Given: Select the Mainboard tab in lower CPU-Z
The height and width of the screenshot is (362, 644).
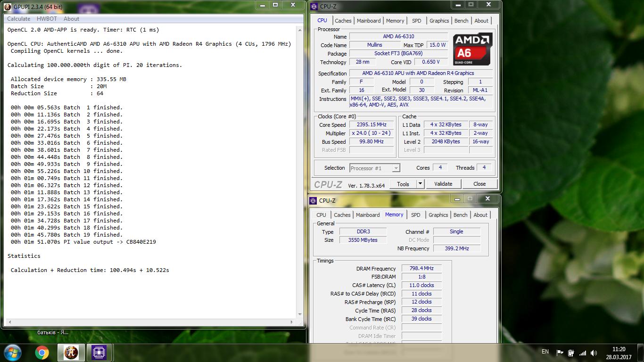Looking at the screenshot, I should (x=368, y=215).
